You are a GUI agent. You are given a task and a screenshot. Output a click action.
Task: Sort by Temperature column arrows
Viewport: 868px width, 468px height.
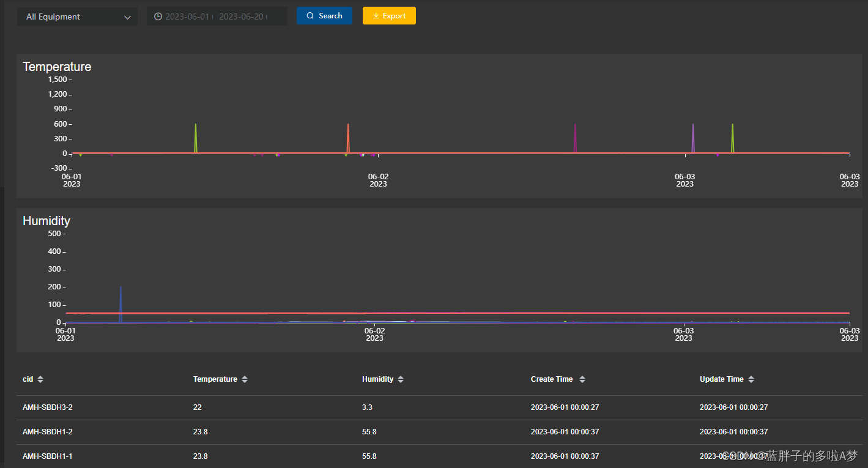(245, 379)
